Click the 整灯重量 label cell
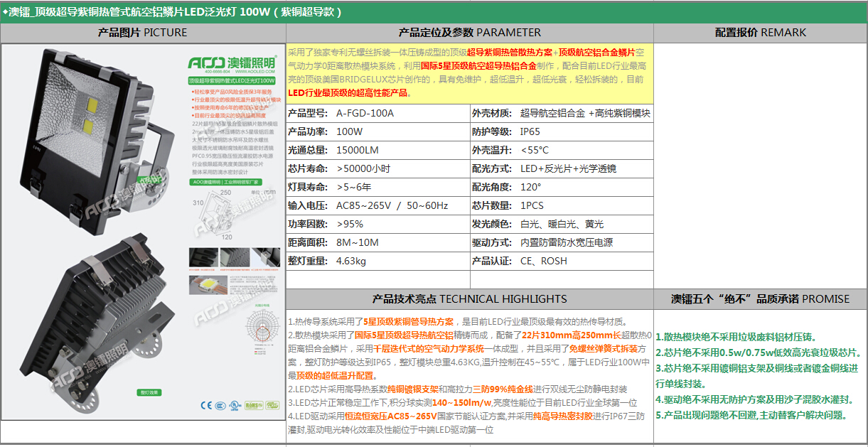Screen dimensions: 868x447 [x=308, y=262]
